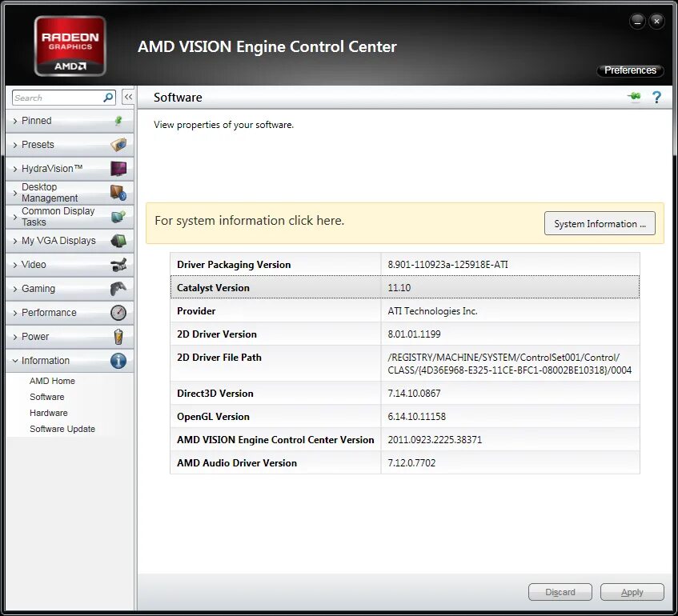Click the Discard button
The height and width of the screenshot is (616, 678).
(x=560, y=592)
